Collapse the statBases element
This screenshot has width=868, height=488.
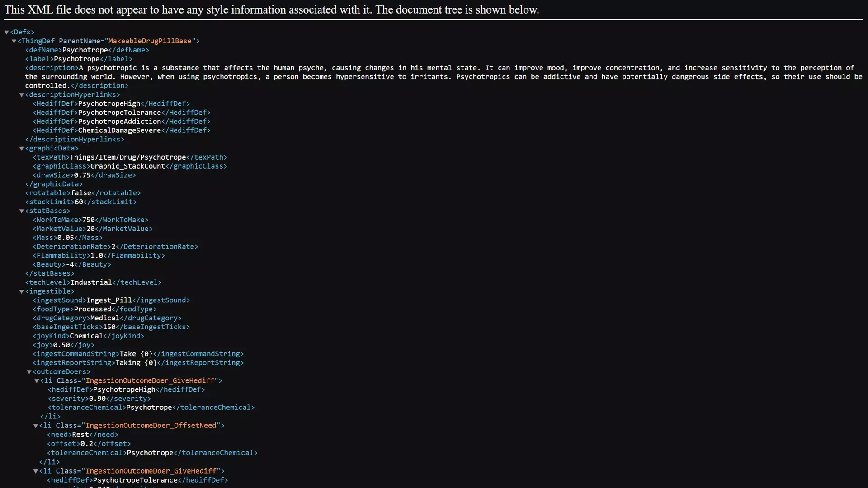coord(21,211)
